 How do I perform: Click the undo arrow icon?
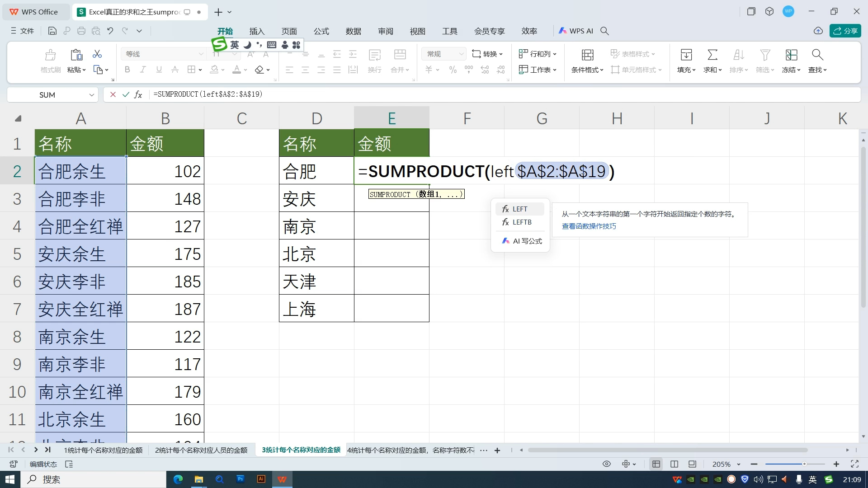110,31
